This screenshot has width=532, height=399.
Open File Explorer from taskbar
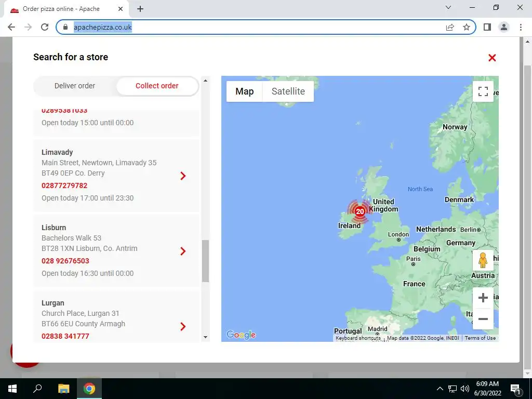tap(63, 389)
